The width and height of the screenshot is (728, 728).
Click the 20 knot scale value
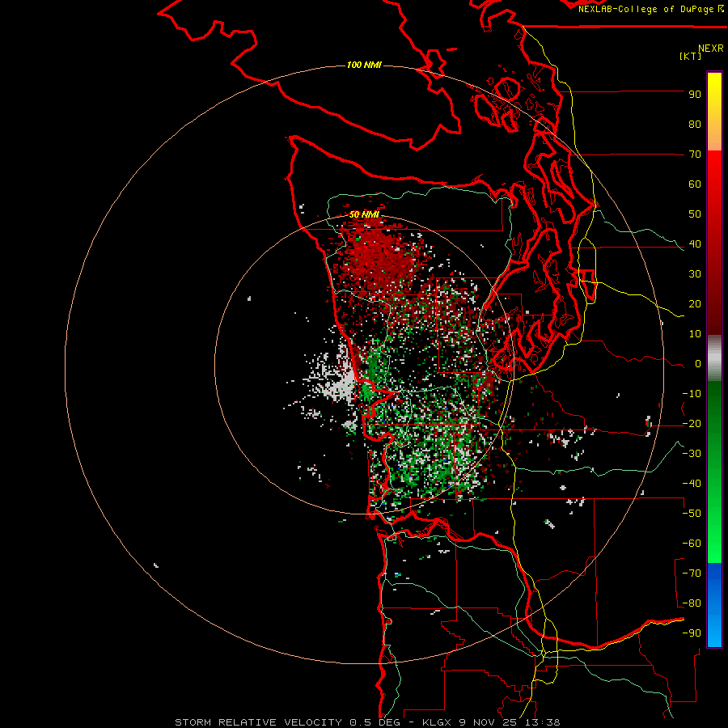[x=695, y=304]
